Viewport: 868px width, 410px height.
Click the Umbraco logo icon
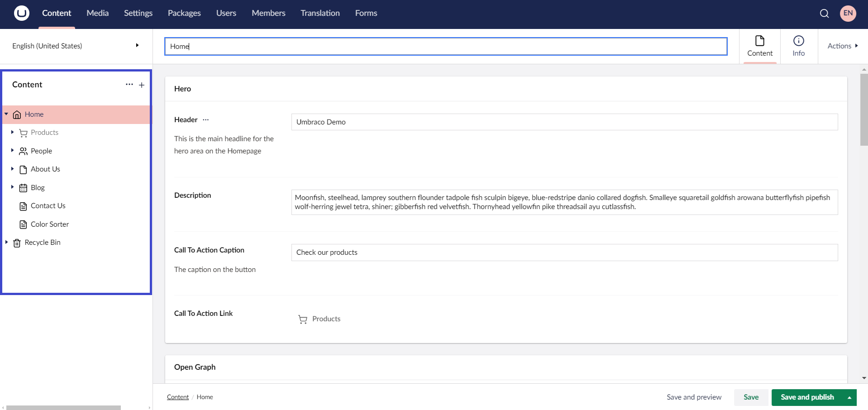tap(21, 13)
